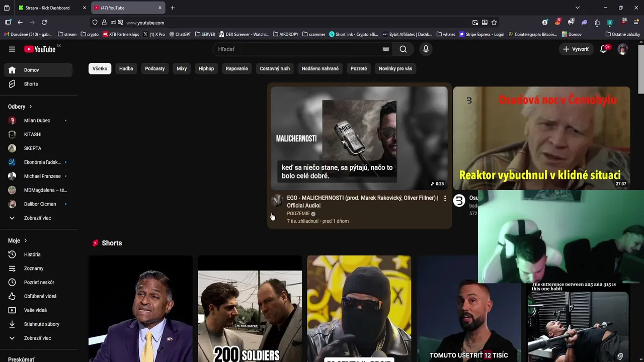
Task: Select the Podcasty filter chip
Action: [155, 68]
